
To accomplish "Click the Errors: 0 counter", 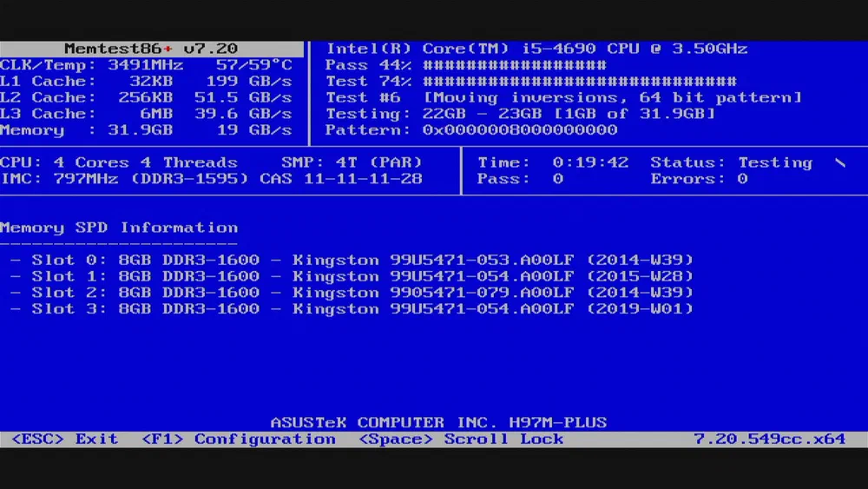I will (x=699, y=179).
